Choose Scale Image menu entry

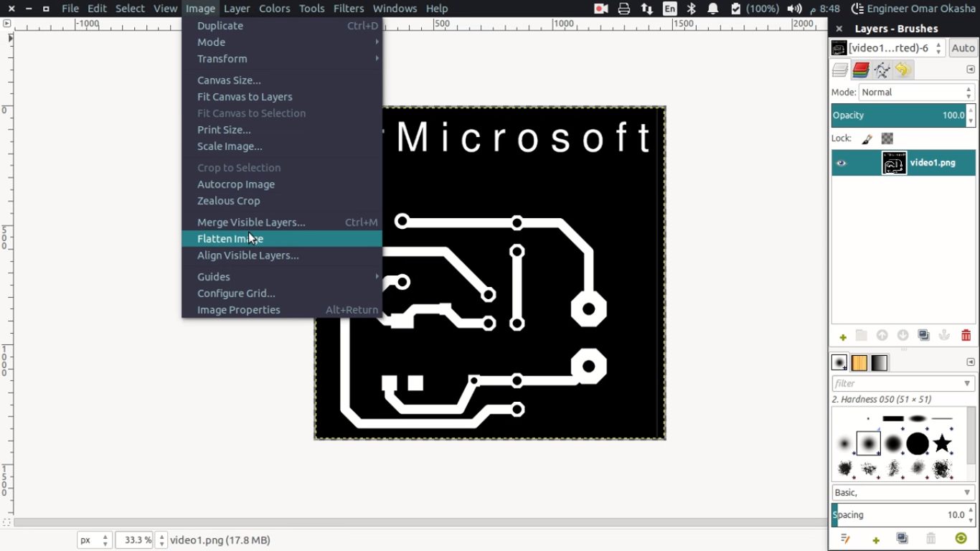click(x=282, y=146)
